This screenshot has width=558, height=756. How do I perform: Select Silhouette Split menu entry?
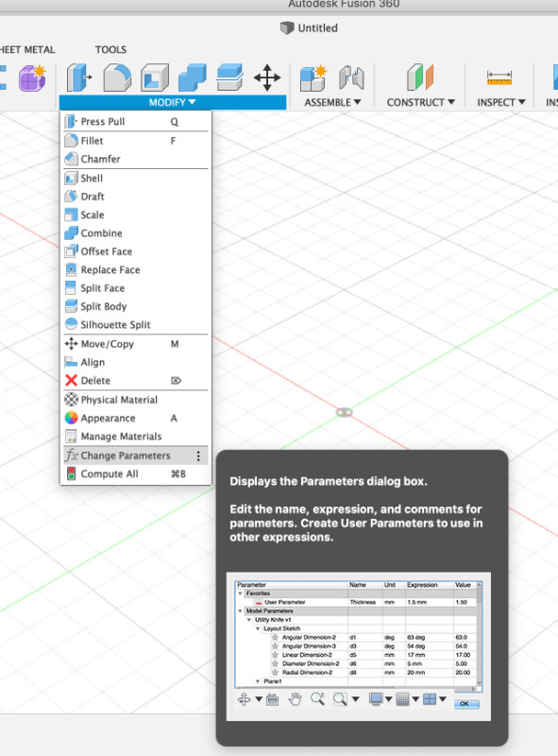tap(136, 325)
